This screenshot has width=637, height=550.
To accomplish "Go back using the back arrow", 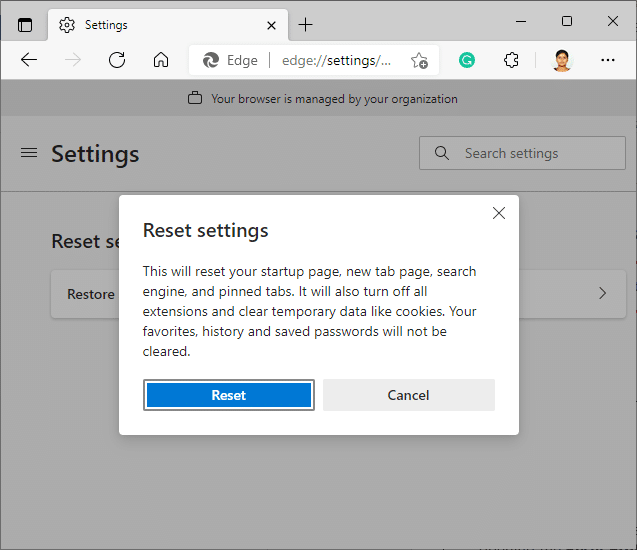I will 29,60.
